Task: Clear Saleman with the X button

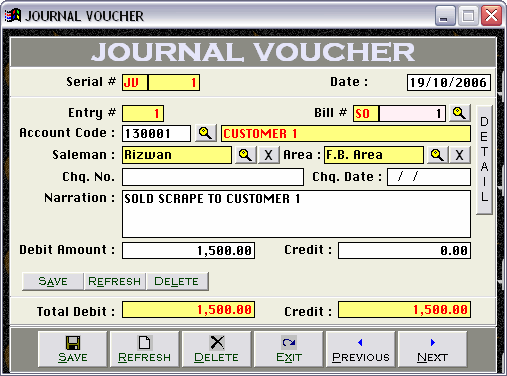Action: coord(269,155)
